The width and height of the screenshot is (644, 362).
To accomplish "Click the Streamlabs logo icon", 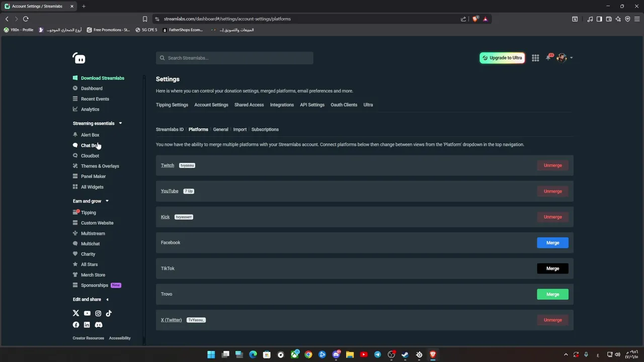I will 79,58.
